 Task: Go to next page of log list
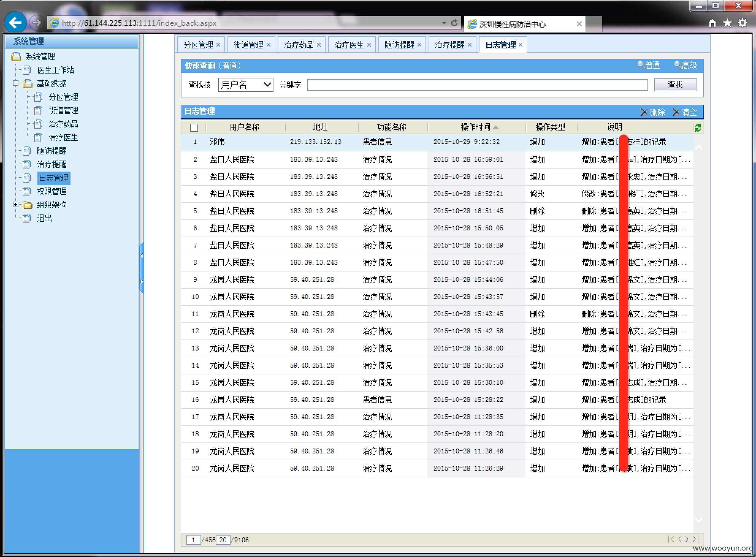tap(687, 539)
